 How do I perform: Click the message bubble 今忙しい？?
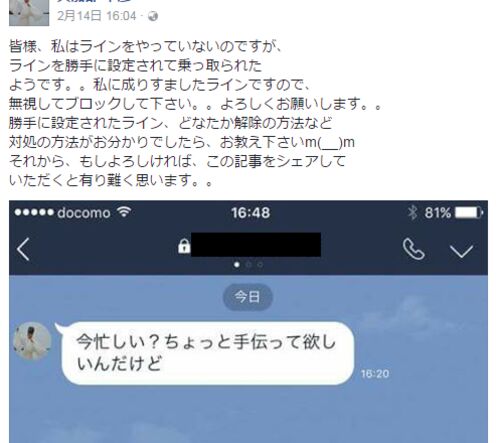click(208, 353)
